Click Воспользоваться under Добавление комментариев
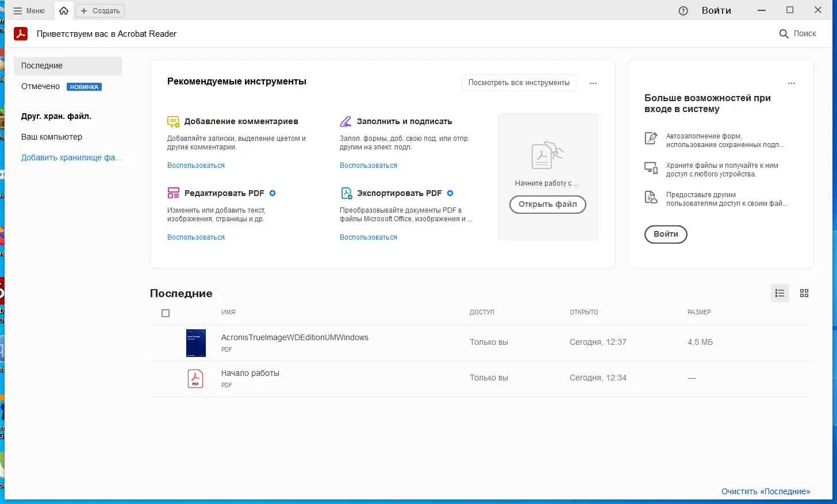Screen dimensions: 837x504 196,166
